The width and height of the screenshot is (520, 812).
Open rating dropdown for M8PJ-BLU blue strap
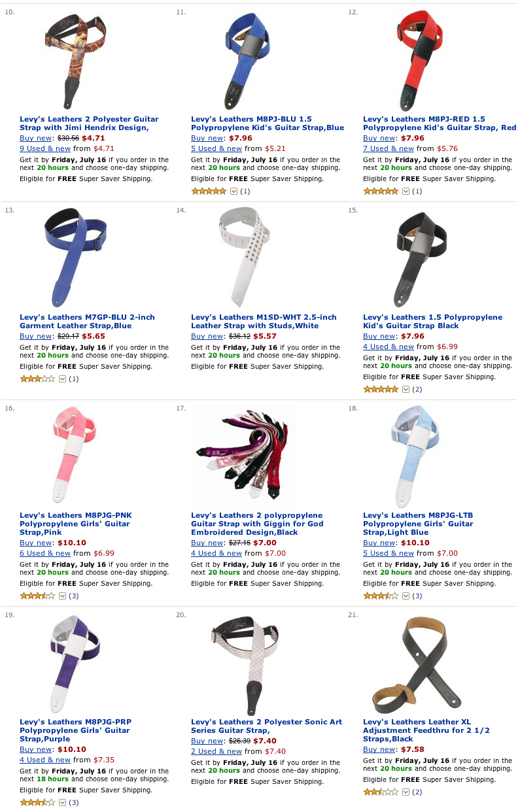point(234,192)
